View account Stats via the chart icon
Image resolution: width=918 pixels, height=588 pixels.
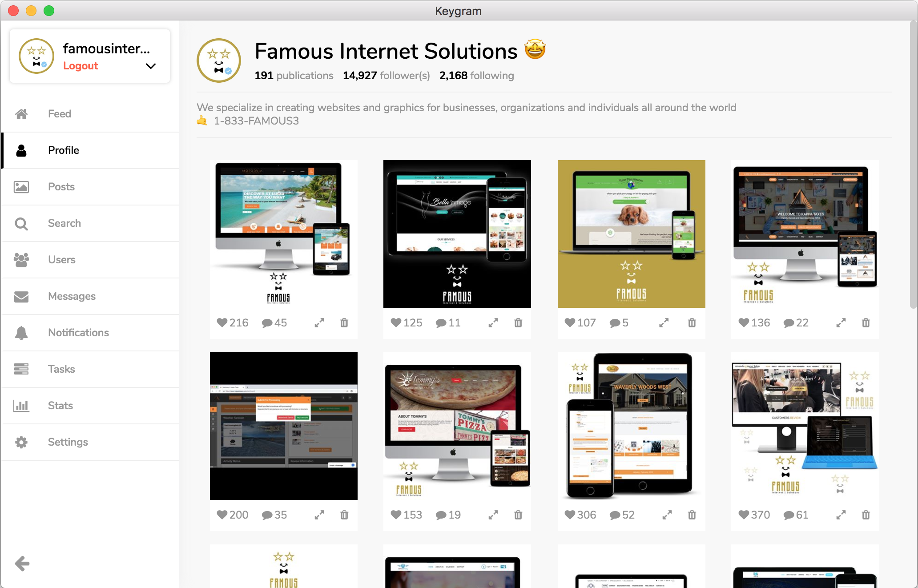[x=21, y=406]
